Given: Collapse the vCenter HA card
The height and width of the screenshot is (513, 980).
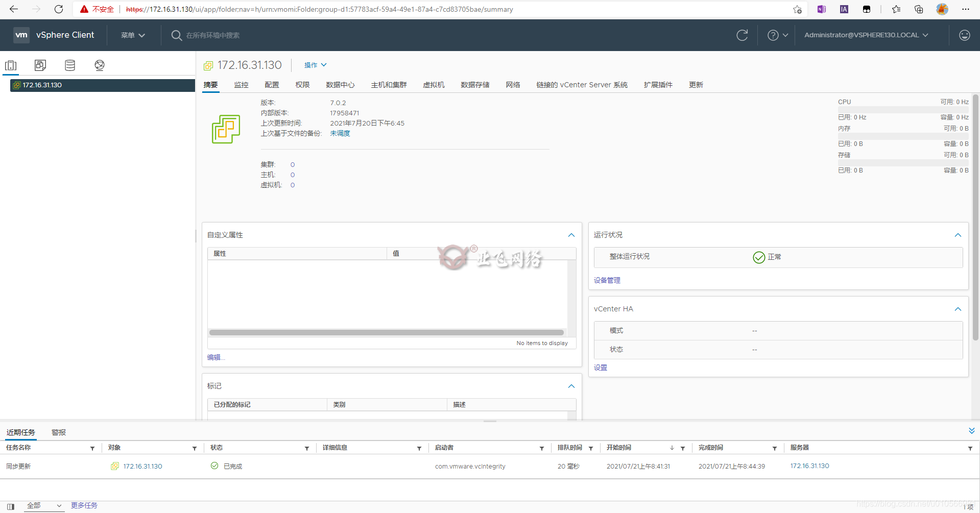Looking at the screenshot, I should tap(958, 309).
